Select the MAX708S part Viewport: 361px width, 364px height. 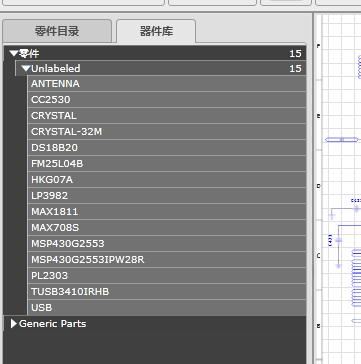point(167,227)
